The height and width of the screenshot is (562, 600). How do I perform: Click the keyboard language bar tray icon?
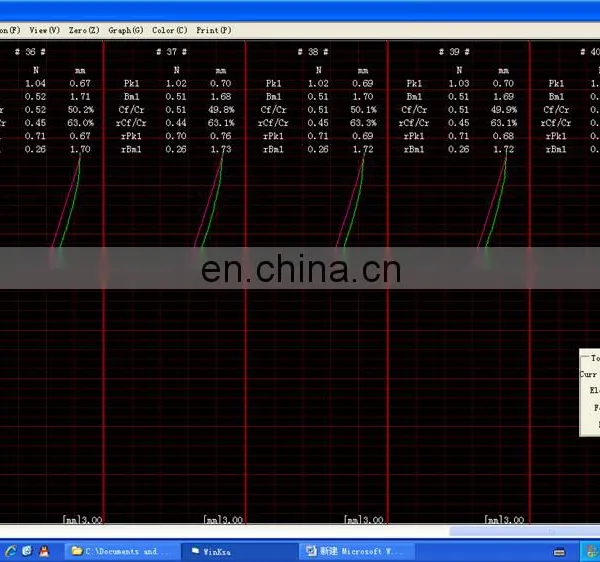point(559,552)
